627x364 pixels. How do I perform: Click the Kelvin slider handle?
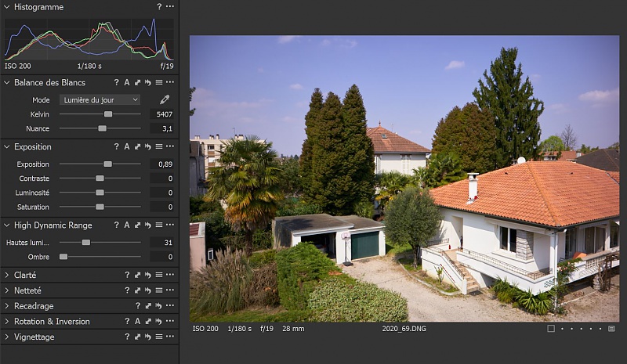(x=108, y=114)
